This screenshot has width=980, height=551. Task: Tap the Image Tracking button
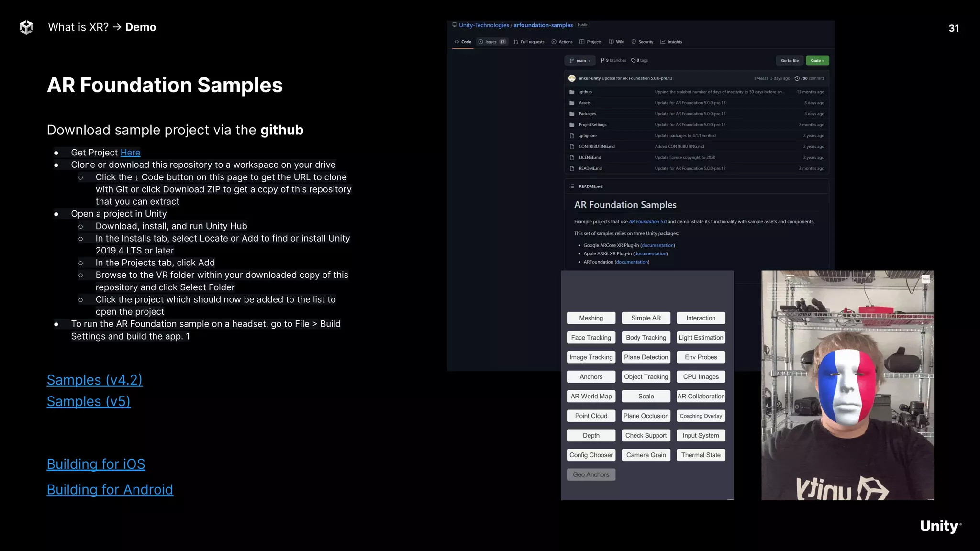click(x=591, y=357)
